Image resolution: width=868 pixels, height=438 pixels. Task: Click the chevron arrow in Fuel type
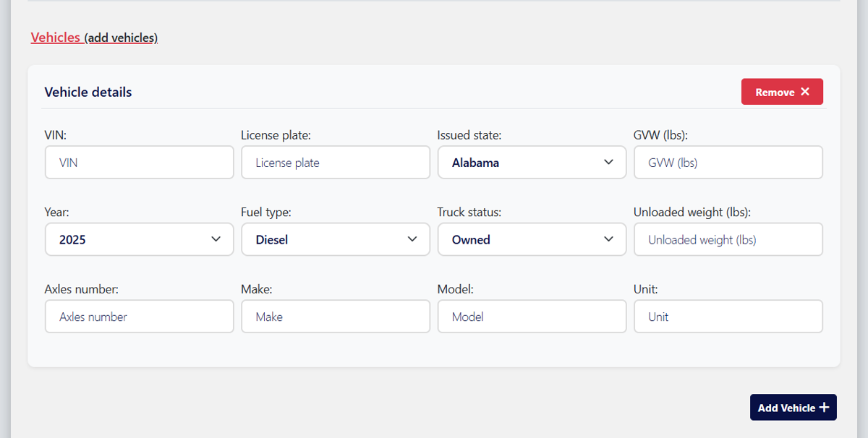(412, 239)
